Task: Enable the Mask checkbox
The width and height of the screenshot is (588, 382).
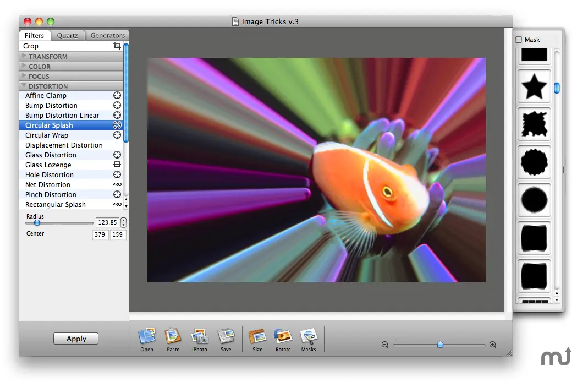Action: point(519,40)
